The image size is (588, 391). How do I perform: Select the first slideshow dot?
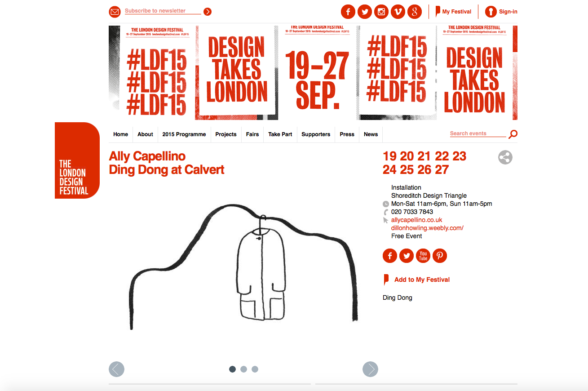232,369
